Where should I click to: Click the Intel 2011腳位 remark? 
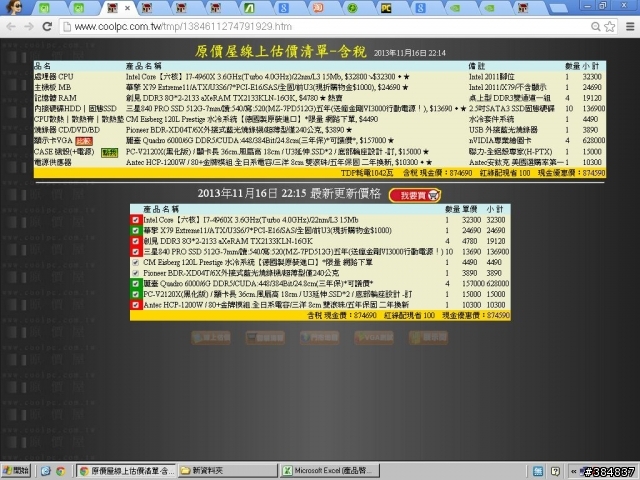[x=491, y=77]
